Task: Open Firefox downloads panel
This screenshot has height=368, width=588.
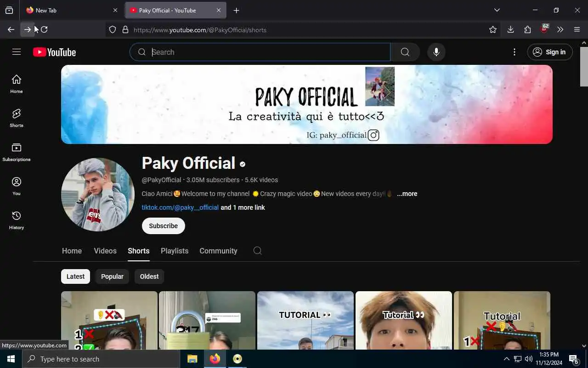Action: pos(510,29)
